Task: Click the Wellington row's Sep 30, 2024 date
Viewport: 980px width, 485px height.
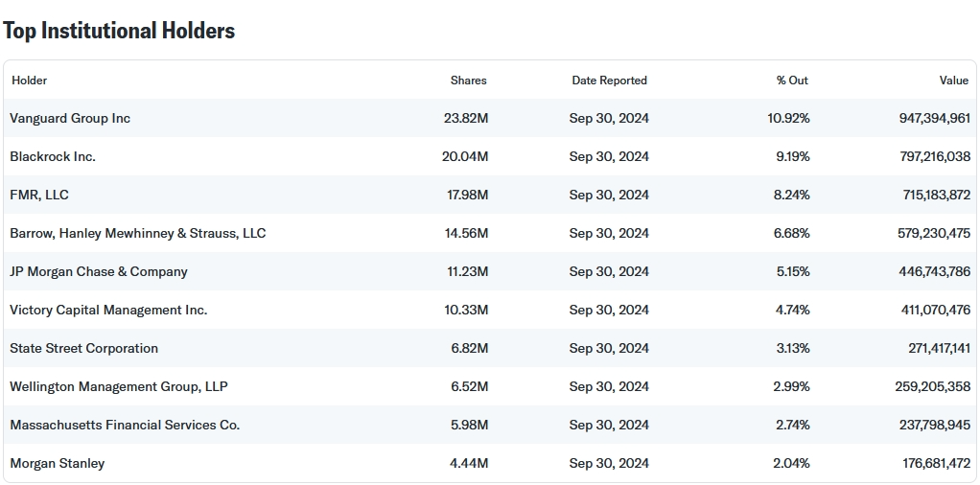Action: 609,386
